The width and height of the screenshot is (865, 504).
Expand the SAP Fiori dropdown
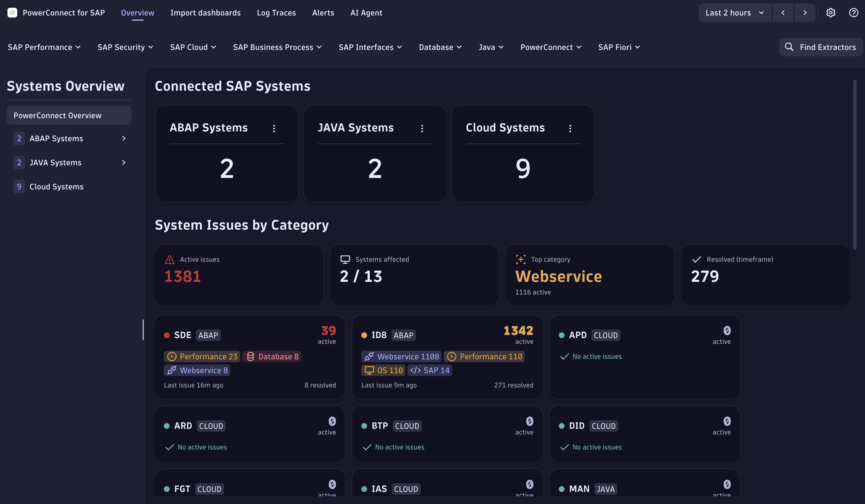tap(619, 47)
